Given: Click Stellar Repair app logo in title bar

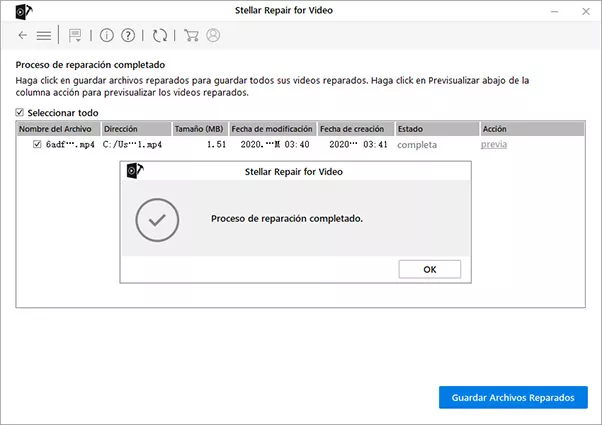Looking at the screenshot, I should 24,12.
